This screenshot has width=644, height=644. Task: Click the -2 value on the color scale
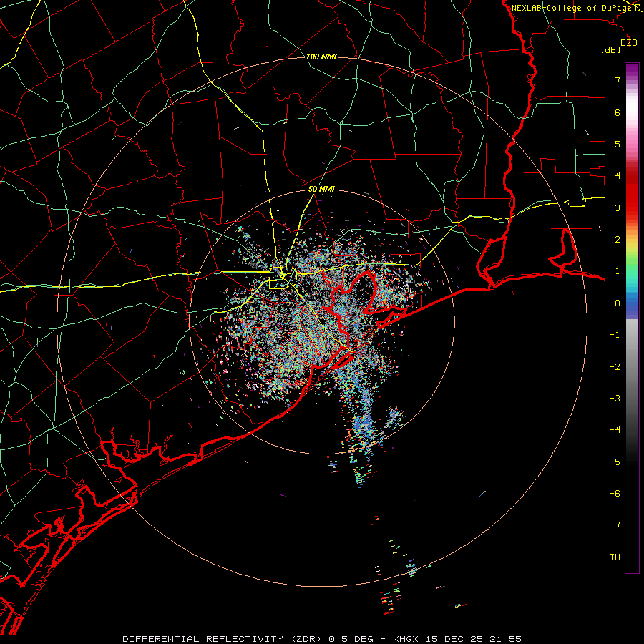coord(615,367)
